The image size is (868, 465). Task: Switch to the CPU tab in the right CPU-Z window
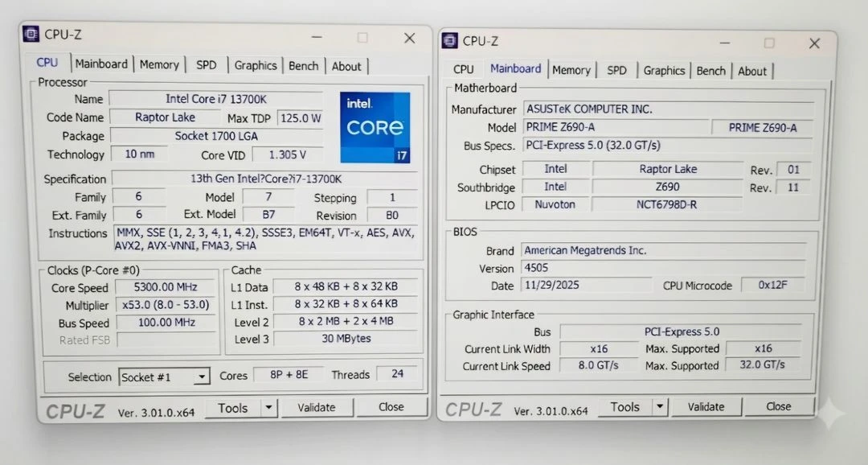[x=464, y=69]
